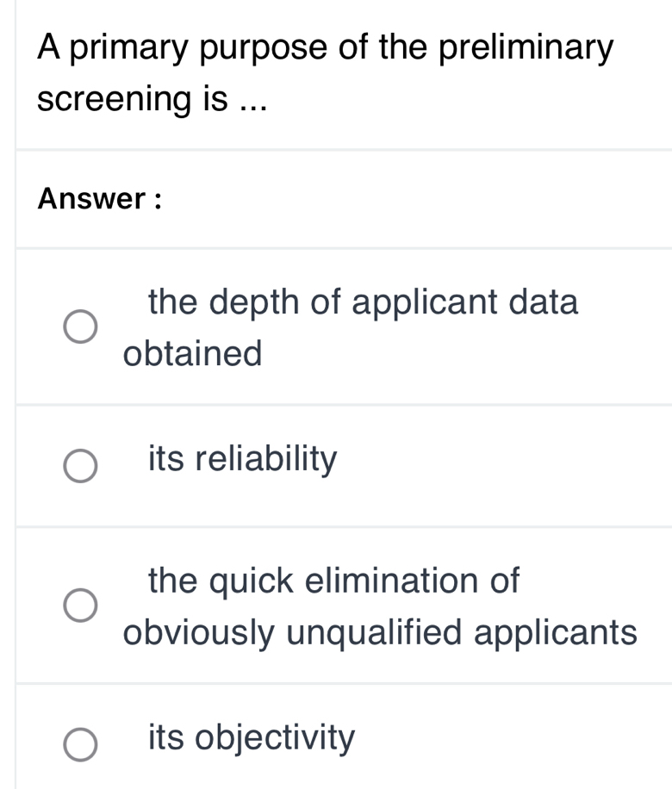Click the "Answer :" label
Image resolution: width=672 pixels, height=789 pixels.
click(100, 199)
